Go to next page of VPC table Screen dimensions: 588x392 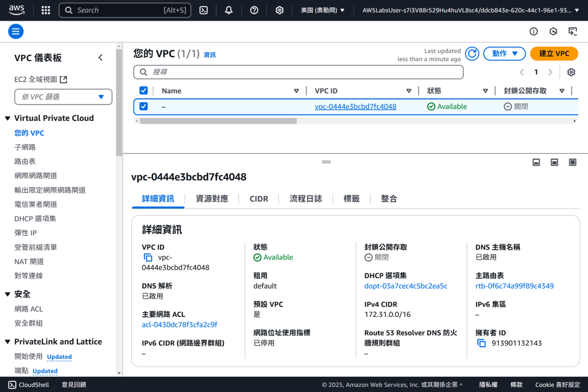[x=550, y=72]
